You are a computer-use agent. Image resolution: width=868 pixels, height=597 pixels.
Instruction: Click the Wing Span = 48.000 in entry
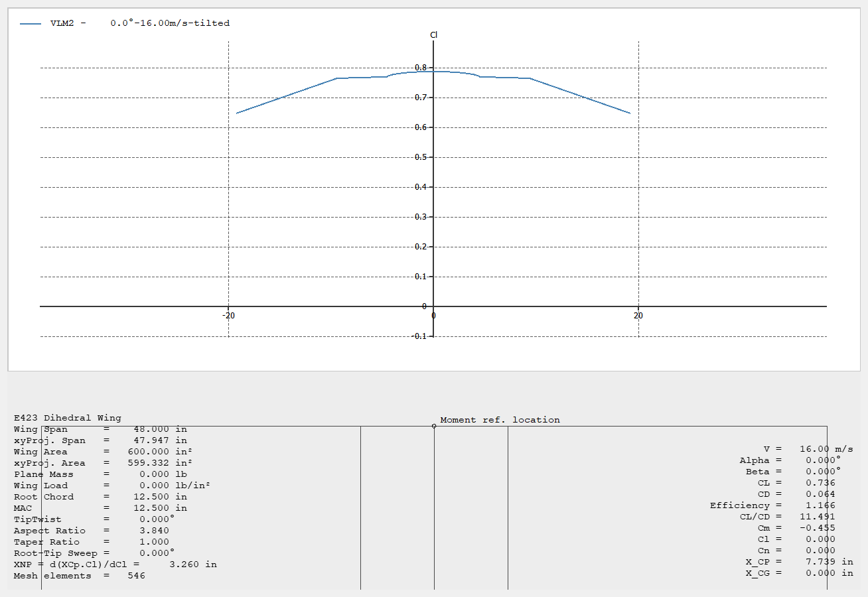point(100,429)
